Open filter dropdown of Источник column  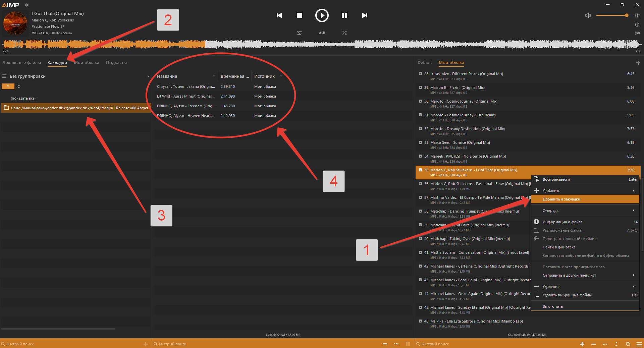(x=281, y=76)
